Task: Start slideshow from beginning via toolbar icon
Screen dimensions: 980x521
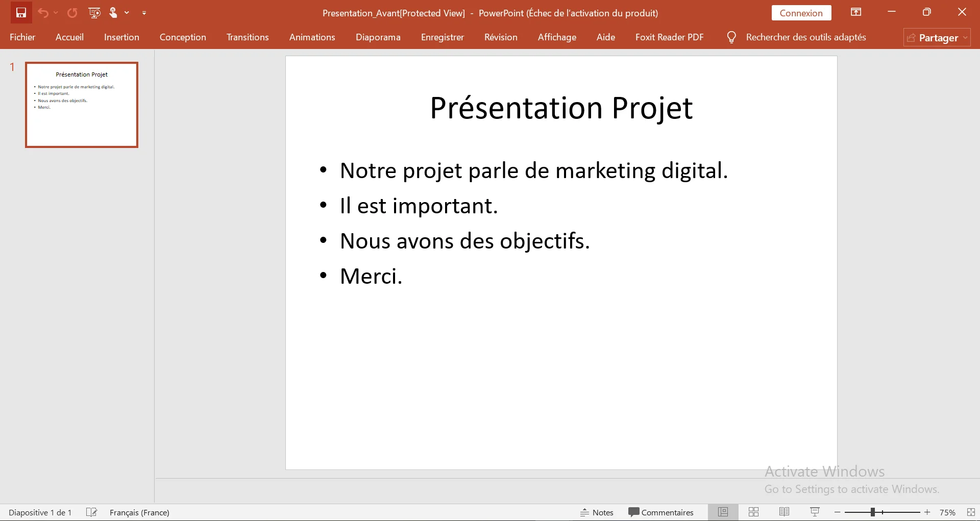Action: (x=94, y=13)
